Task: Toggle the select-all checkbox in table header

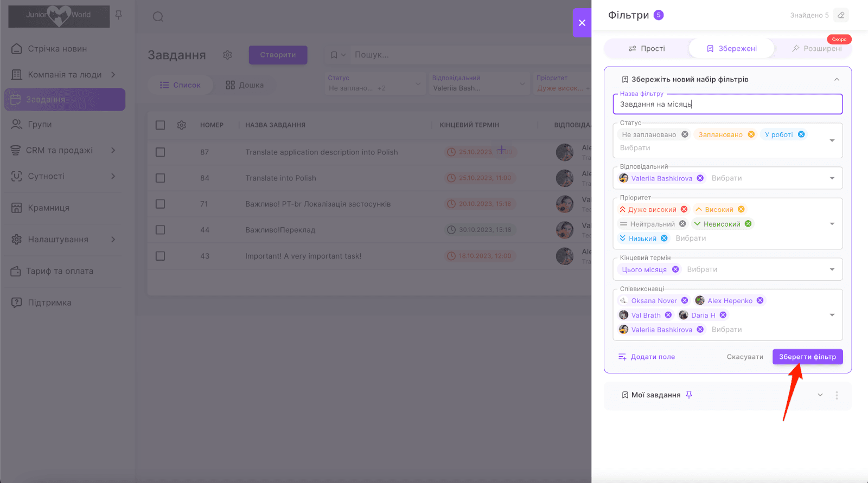Action: (x=160, y=125)
